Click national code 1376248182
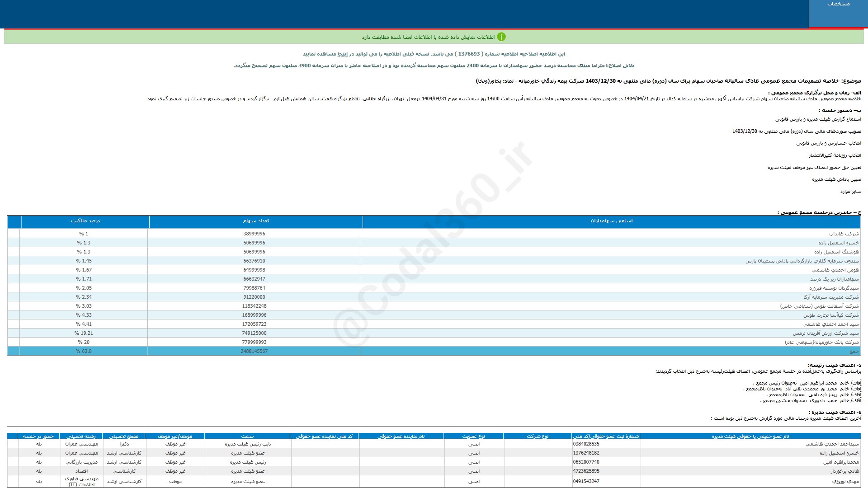Image resolution: width=868 pixels, height=488 pixels. (x=586, y=453)
